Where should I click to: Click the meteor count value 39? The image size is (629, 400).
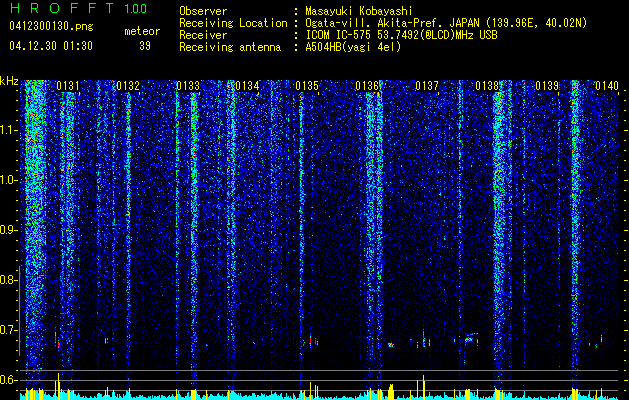click(145, 46)
